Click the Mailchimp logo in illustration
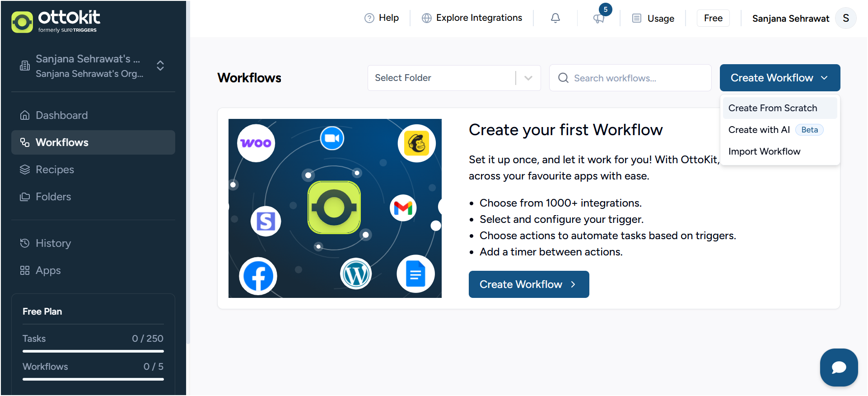Screen dimensions: 868x396 [x=416, y=143]
